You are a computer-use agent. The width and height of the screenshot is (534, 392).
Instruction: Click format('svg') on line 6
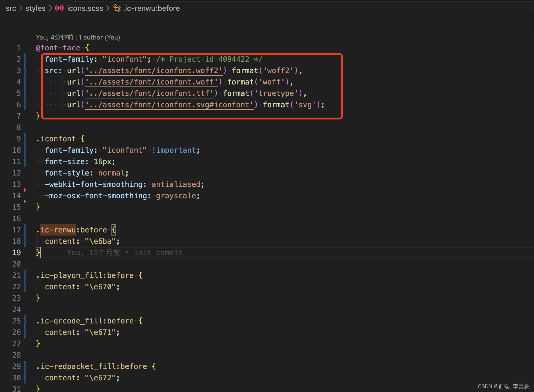point(292,105)
